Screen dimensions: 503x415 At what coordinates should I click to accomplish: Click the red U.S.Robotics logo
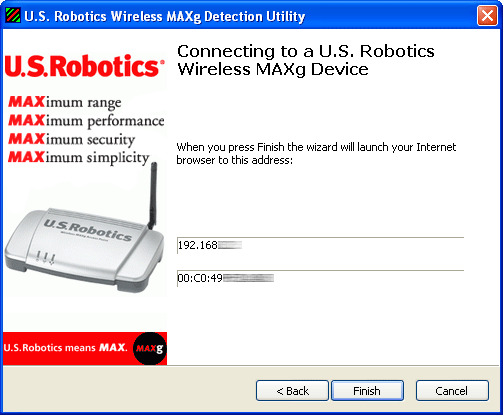click(x=85, y=66)
